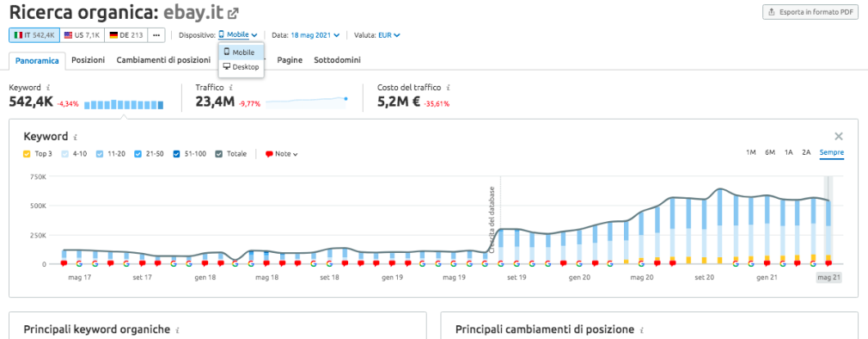Set chart range to Sempre

point(831,152)
